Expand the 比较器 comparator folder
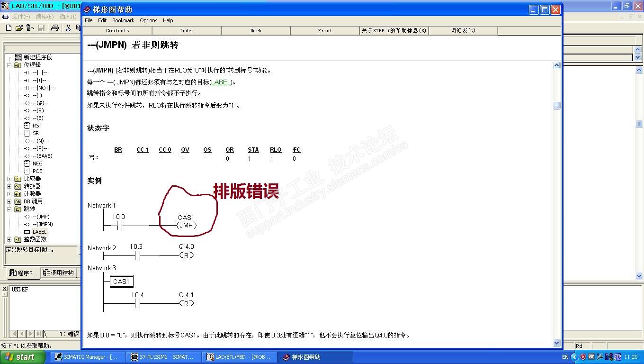The image size is (644, 364). [x=9, y=179]
